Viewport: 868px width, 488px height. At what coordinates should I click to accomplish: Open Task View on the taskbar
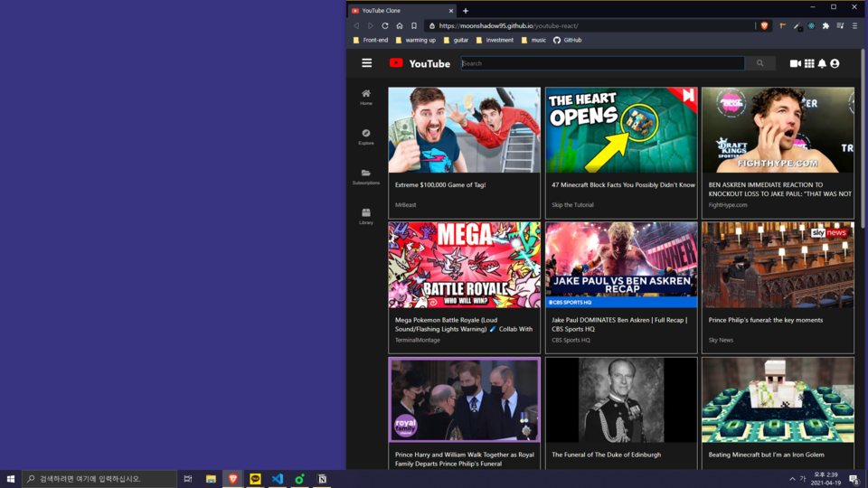point(188,479)
